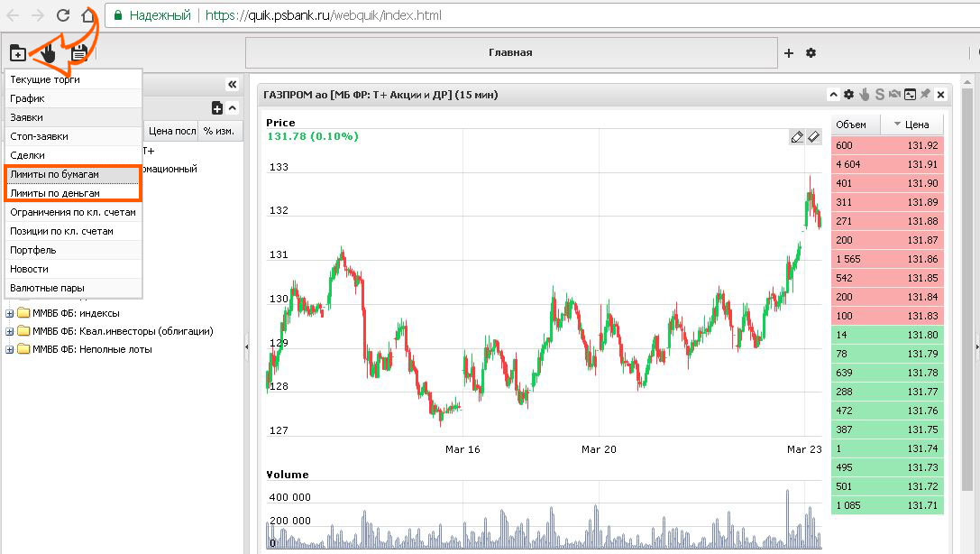Viewport: 980px width, 554px height.
Task: Collapse left panel with double chevron
Action: pyautogui.click(x=232, y=84)
